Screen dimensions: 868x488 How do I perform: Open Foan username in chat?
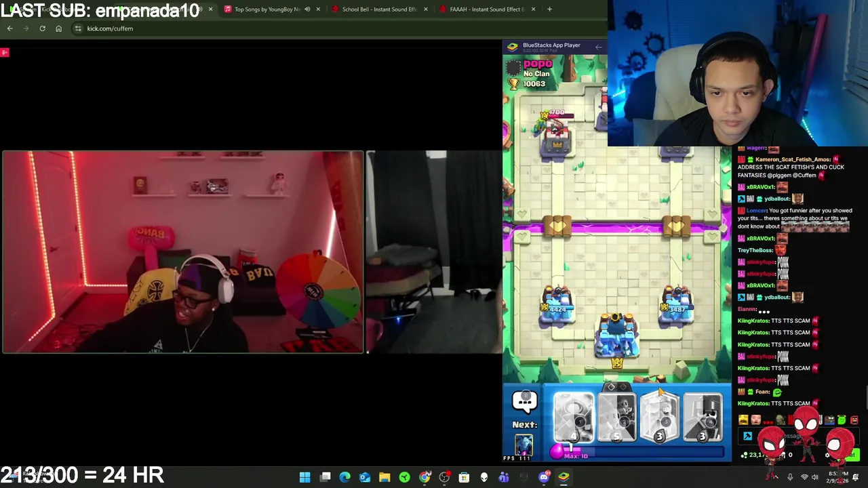tap(762, 392)
